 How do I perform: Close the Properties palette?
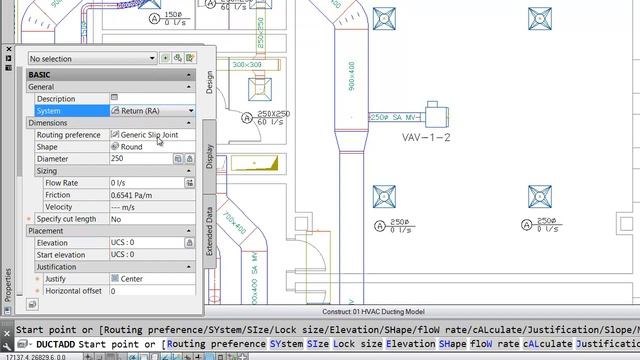click(x=9, y=49)
